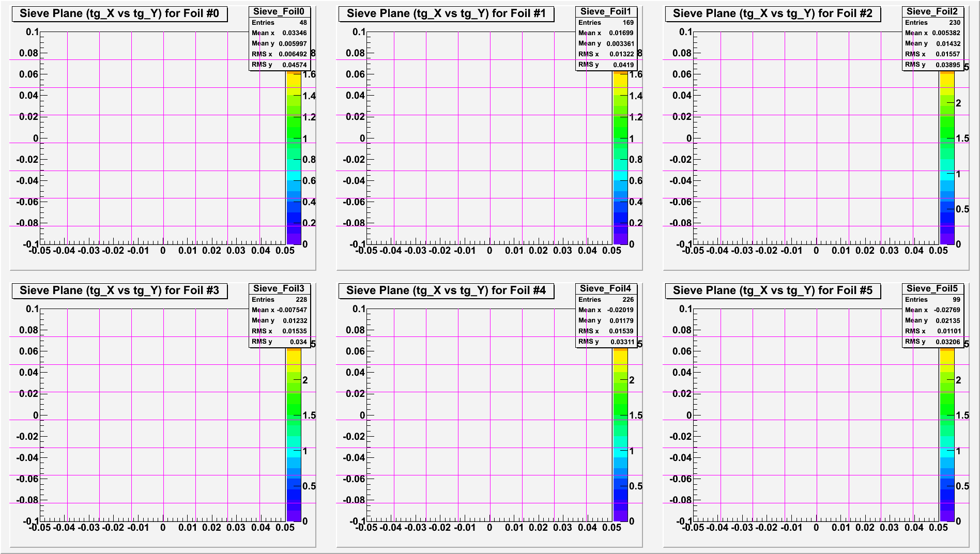The image size is (980, 554).
Task: Select the 'Sieve Plane (tg_X vs tg_Y) for Foil #5' title
Action: (x=773, y=290)
